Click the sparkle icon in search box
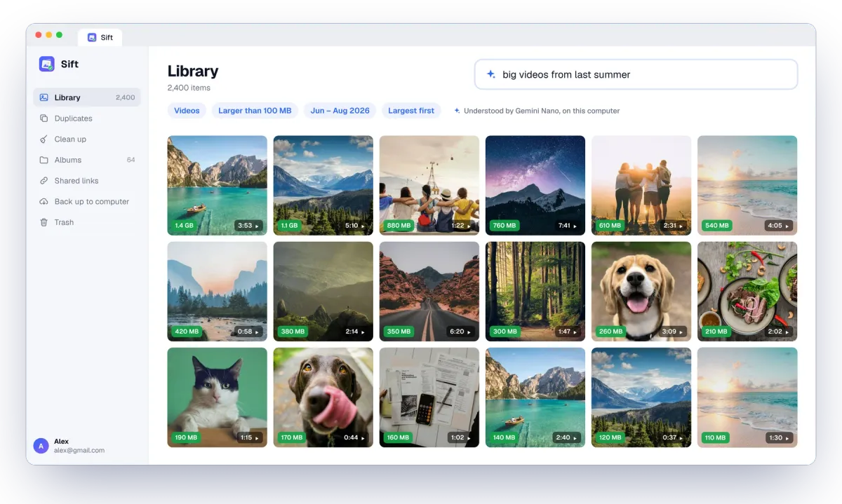 point(491,74)
